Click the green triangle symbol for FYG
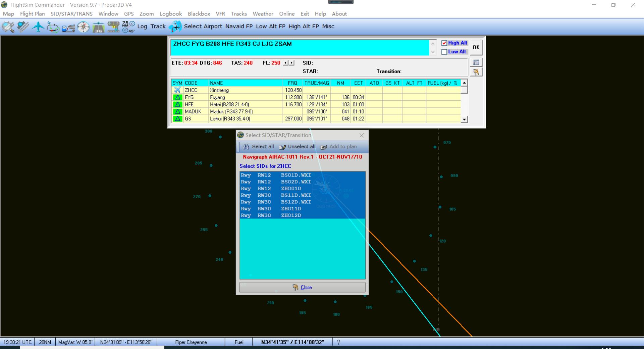The width and height of the screenshot is (644, 349). coord(177,97)
